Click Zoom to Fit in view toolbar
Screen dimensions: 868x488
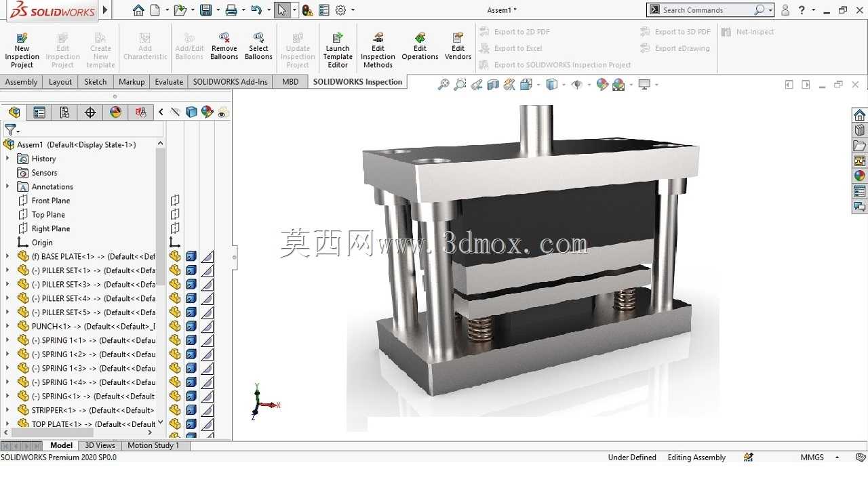tap(443, 85)
